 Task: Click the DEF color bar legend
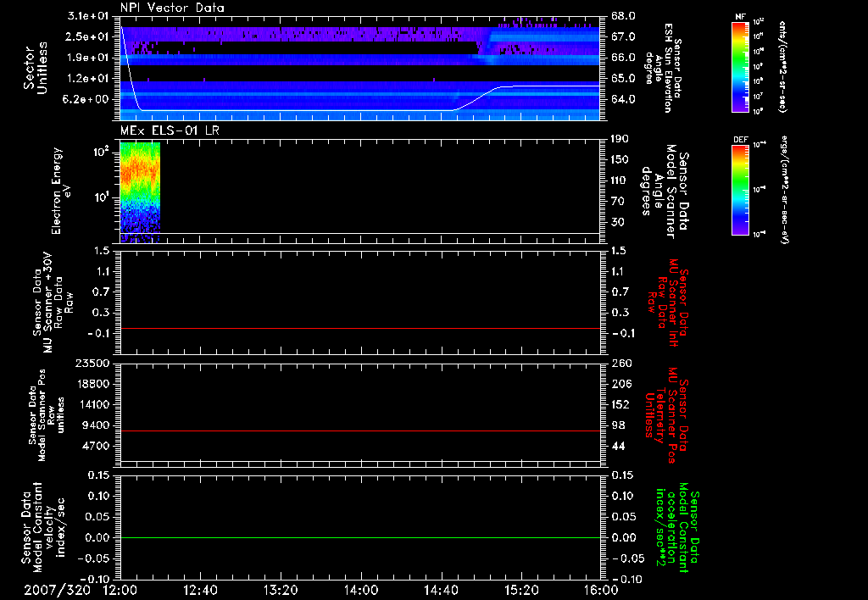click(x=740, y=190)
